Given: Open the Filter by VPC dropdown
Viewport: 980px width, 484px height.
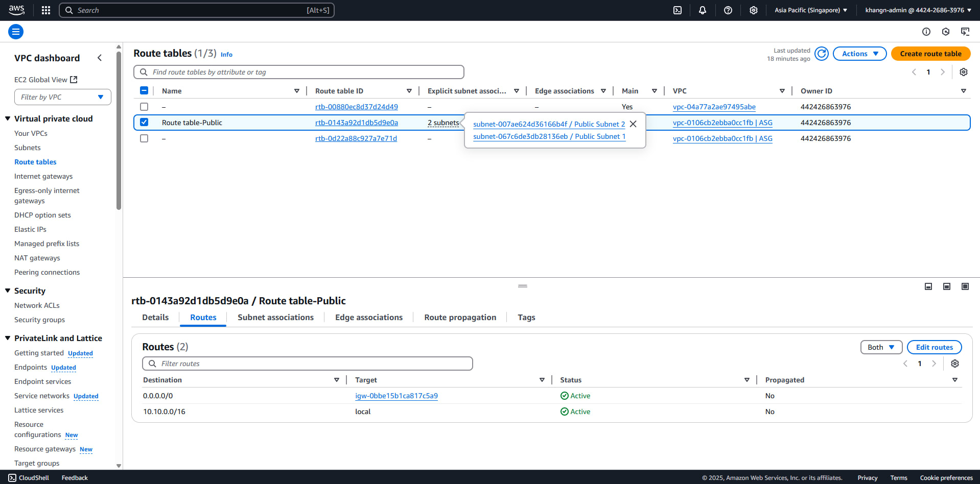Looking at the screenshot, I should 63,97.
